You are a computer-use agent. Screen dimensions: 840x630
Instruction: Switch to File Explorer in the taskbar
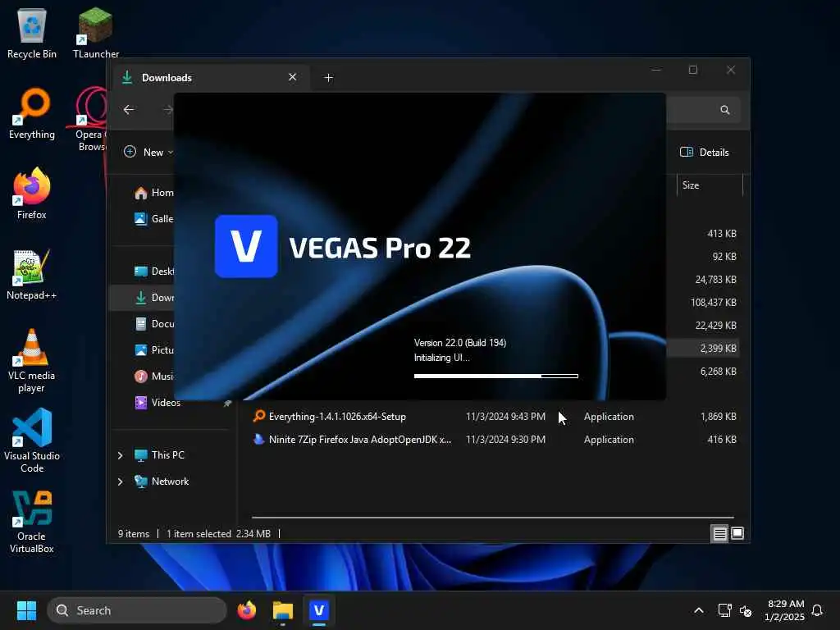coord(283,610)
